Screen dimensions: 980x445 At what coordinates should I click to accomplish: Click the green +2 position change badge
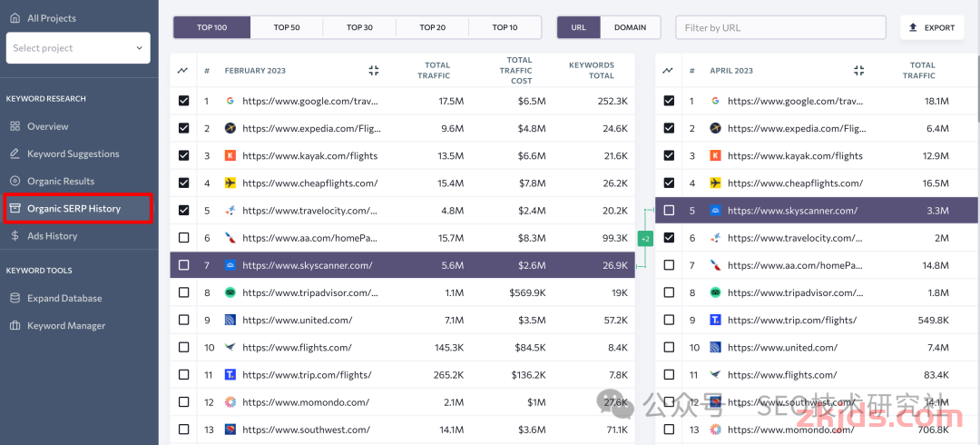tap(645, 239)
